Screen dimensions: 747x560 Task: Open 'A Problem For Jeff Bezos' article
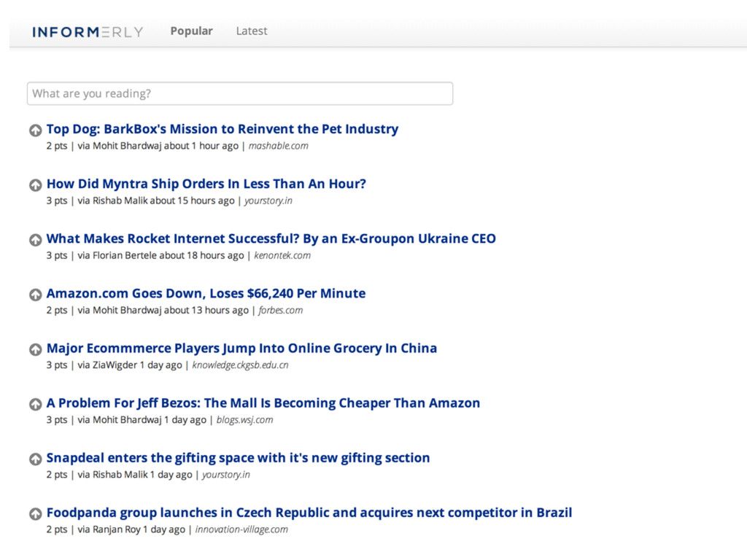263,402
